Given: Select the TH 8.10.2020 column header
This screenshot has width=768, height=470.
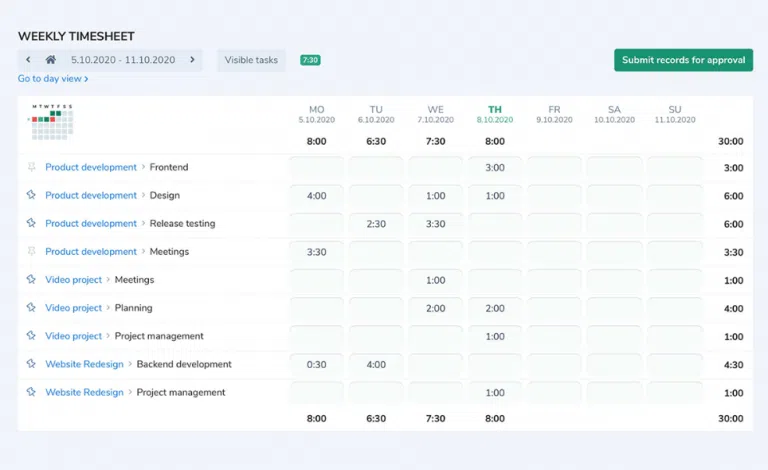Looking at the screenshot, I should tap(495, 114).
